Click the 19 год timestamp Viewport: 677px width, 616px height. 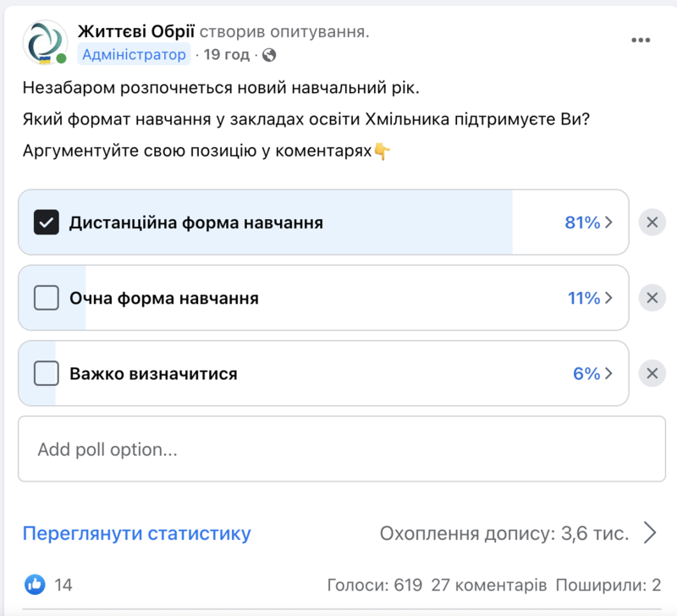226,54
